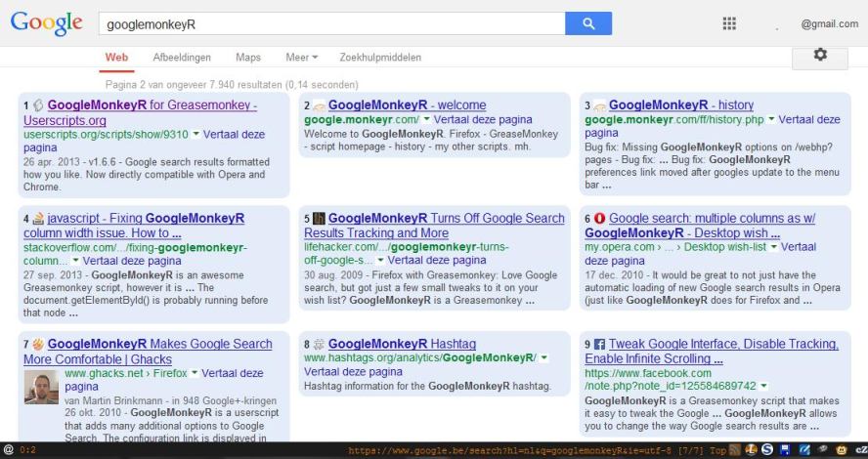Click the monkey face Greasemonkey icon in status bar
This screenshot has height=459, width=868.
pyautogui.click(x=842, y=450)
